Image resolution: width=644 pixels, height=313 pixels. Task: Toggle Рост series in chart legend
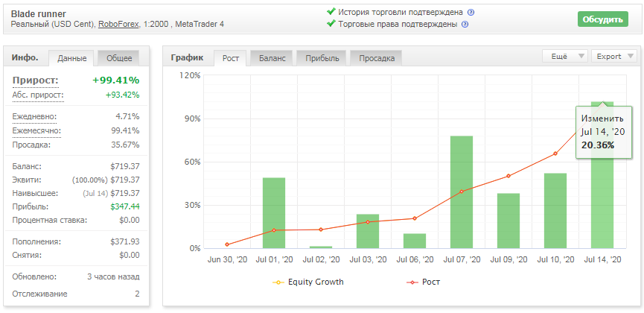point(412,282)
